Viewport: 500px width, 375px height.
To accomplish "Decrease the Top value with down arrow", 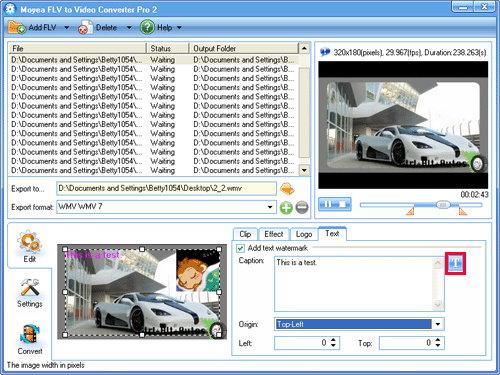I will [438, 346].
